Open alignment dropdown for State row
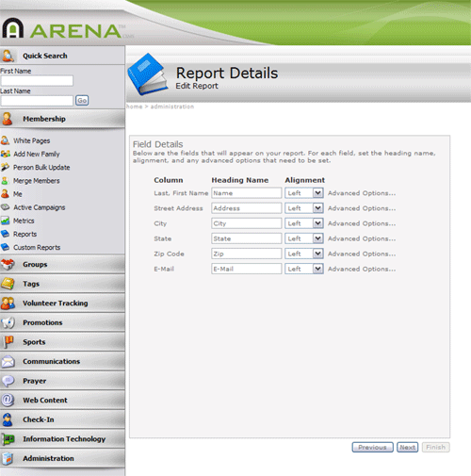Viewport: 471px width, 476px height. [304, 238]
